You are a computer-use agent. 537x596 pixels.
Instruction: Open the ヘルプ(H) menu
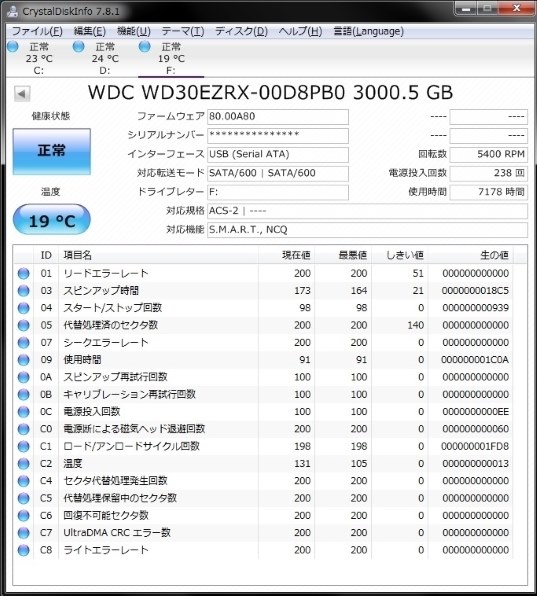300,32
